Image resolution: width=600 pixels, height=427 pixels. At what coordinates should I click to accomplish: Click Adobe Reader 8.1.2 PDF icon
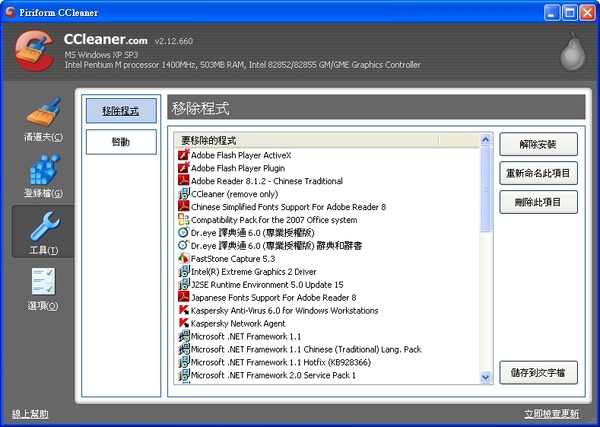184,180
